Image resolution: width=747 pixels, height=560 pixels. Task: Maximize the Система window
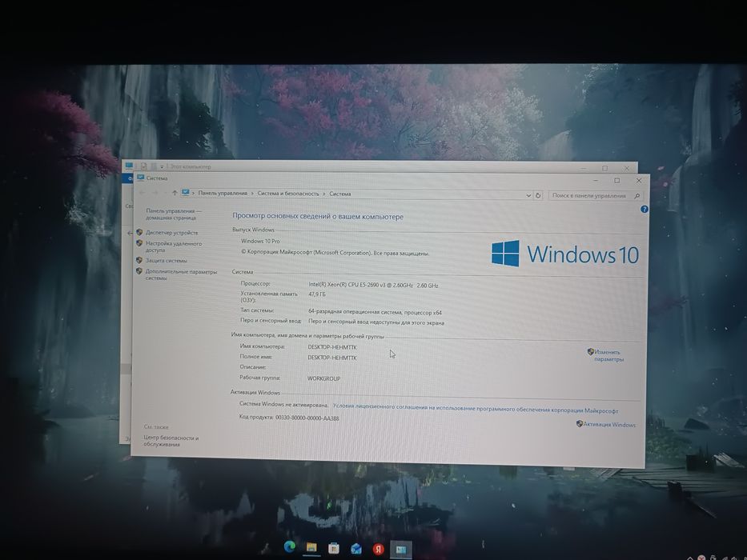coord(617,181)
